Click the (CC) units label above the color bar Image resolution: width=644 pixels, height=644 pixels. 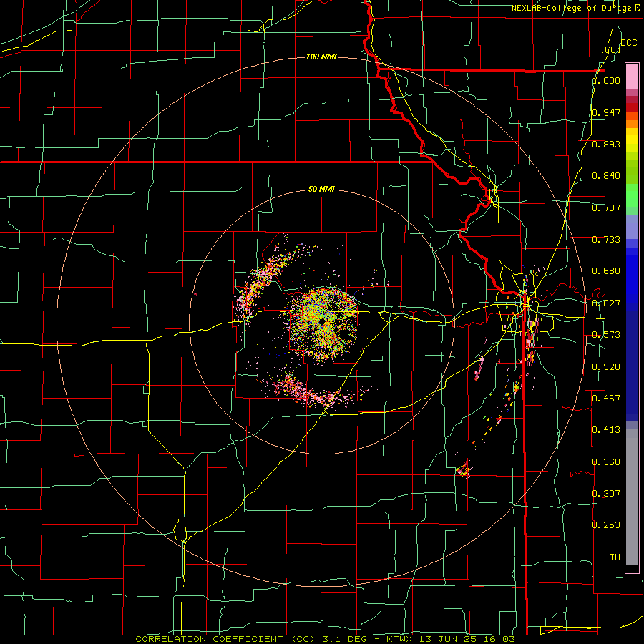[611, 49]
